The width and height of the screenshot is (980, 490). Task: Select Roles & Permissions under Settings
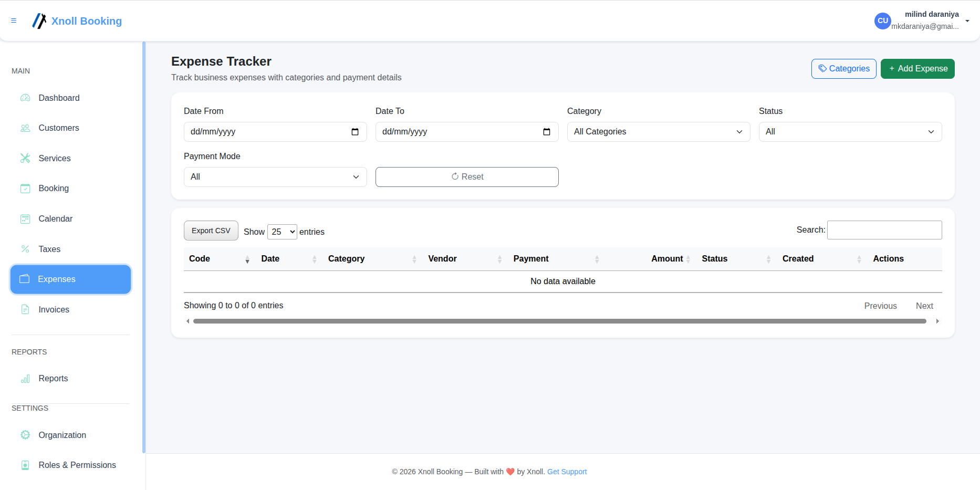point(77,465)
